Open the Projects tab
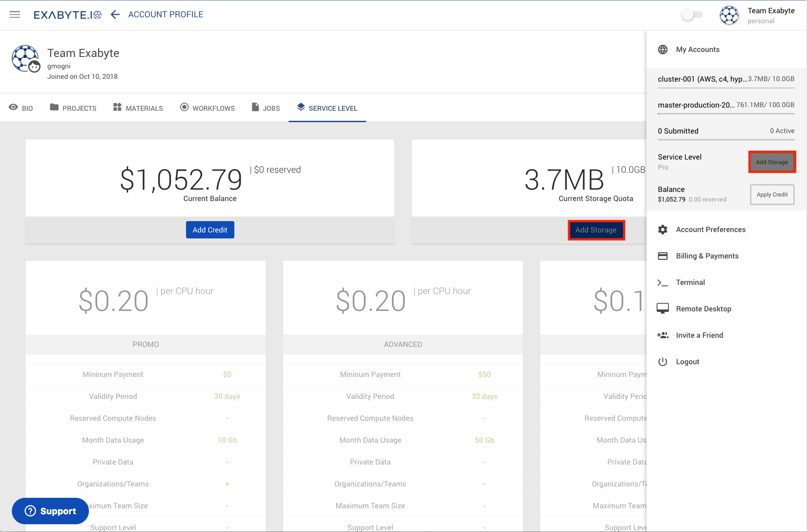Screen dimensions: 807x532 pos(73,108)
